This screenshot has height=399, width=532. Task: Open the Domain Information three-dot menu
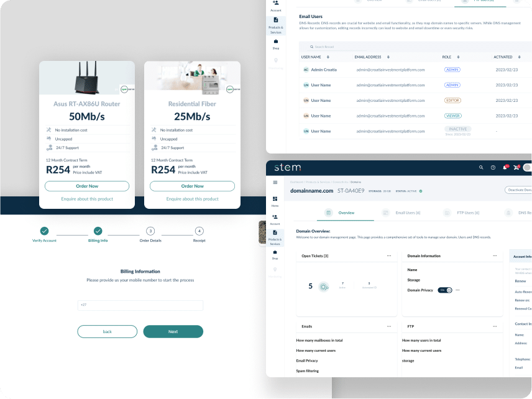point(495,255)
